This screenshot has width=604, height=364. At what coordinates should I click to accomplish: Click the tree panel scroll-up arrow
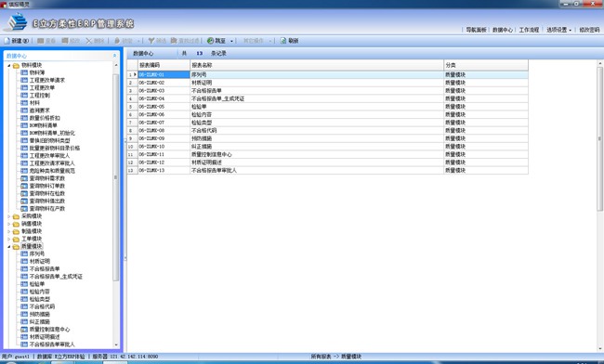pyautogui.click(x=116, y=65)
